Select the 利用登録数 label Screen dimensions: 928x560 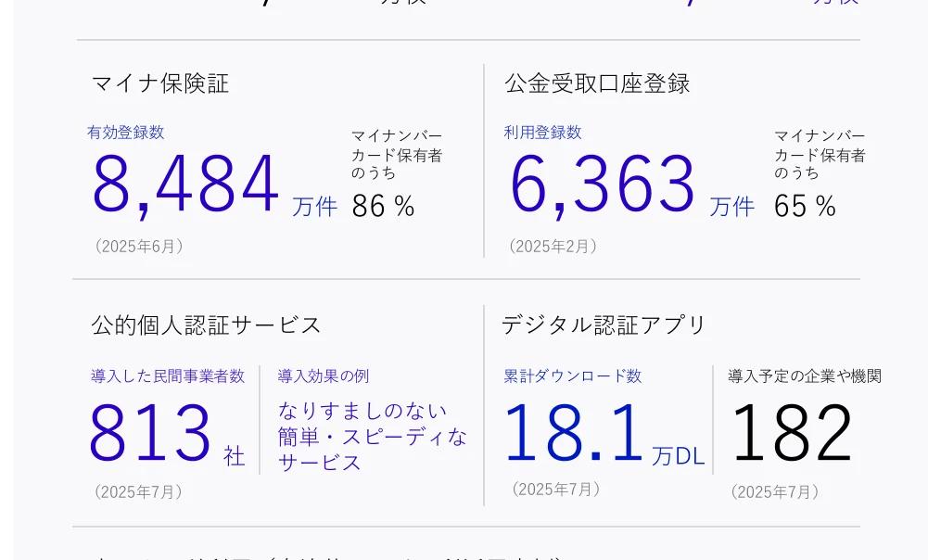pos(542,133)
